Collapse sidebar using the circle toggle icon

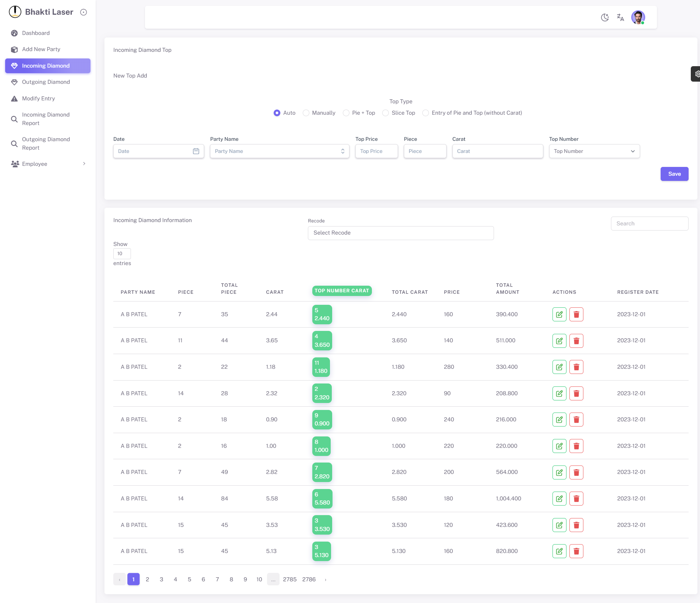[83, 12]
